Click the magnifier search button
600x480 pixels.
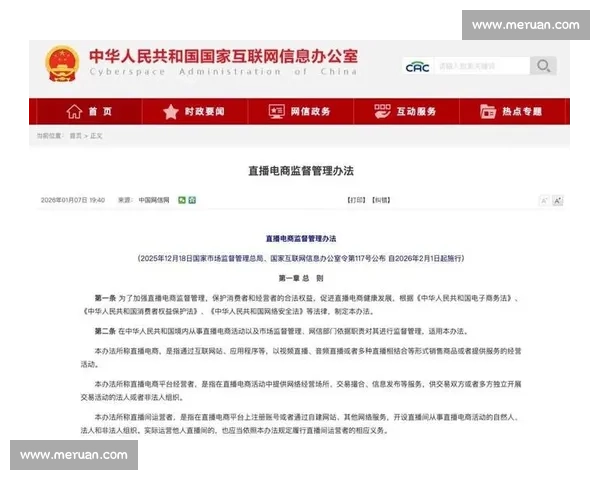click(x=543, y=66)
